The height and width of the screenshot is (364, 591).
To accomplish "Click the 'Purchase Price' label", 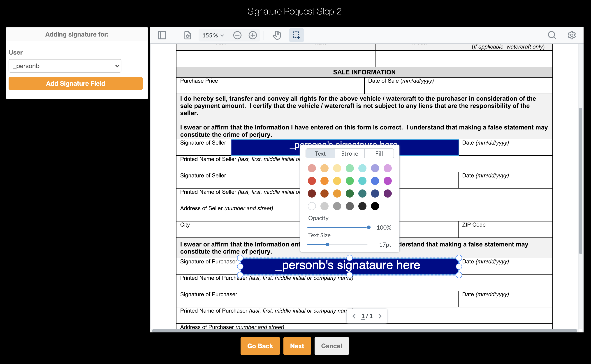I will (x=199, y=81).
